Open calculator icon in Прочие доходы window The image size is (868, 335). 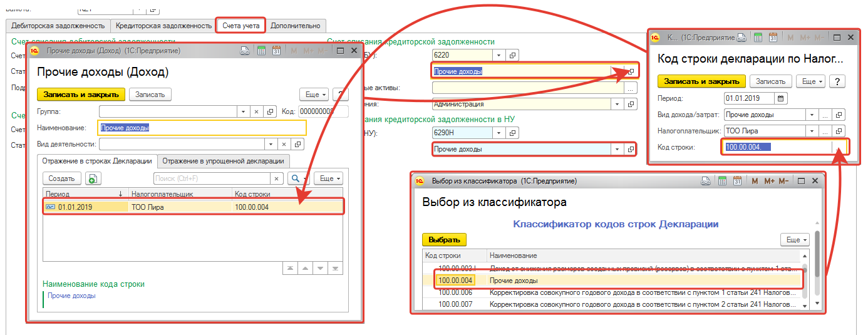261,51
